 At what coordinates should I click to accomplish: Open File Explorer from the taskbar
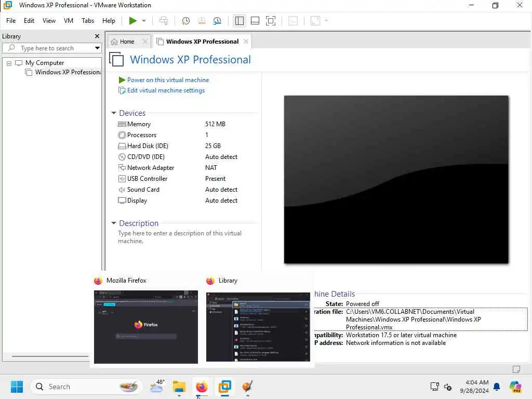point(179,387)
